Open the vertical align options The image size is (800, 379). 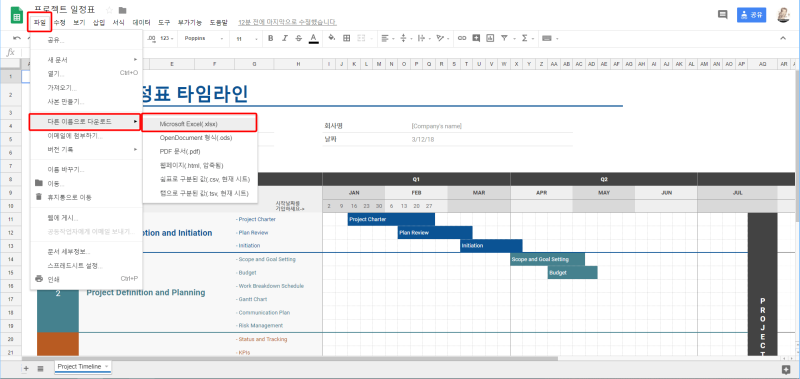coord(405,38)
